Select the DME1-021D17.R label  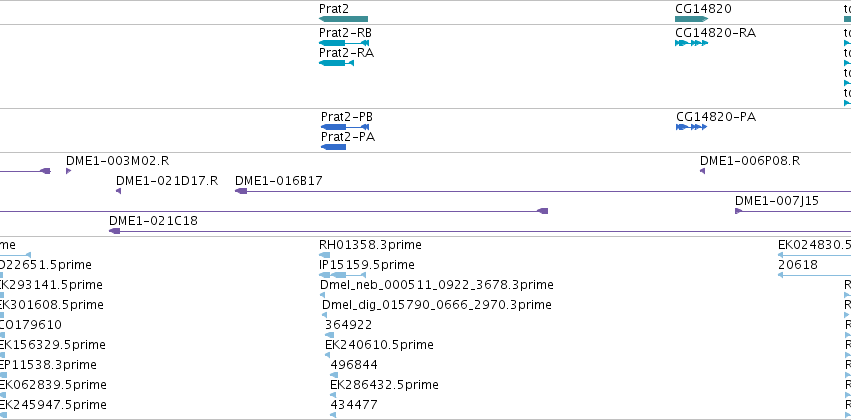pyautogui.click(x=167, y=181)
